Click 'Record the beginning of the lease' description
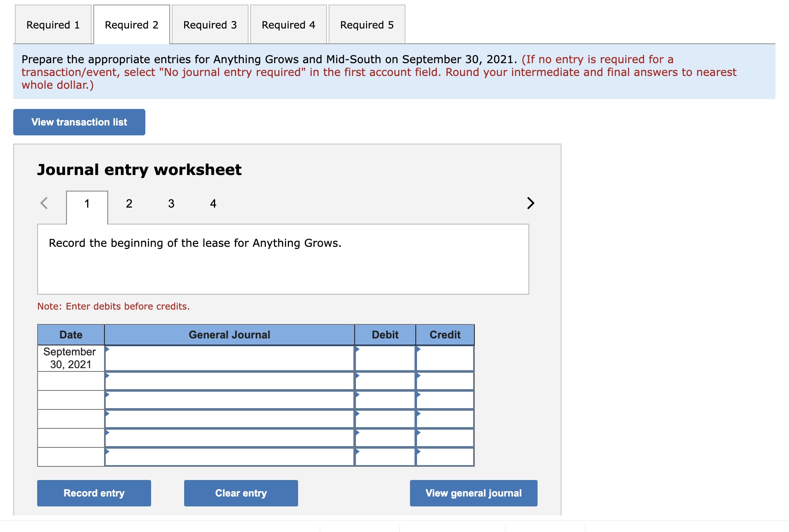This screenshot has height=532, width=789. coord(195,243)
